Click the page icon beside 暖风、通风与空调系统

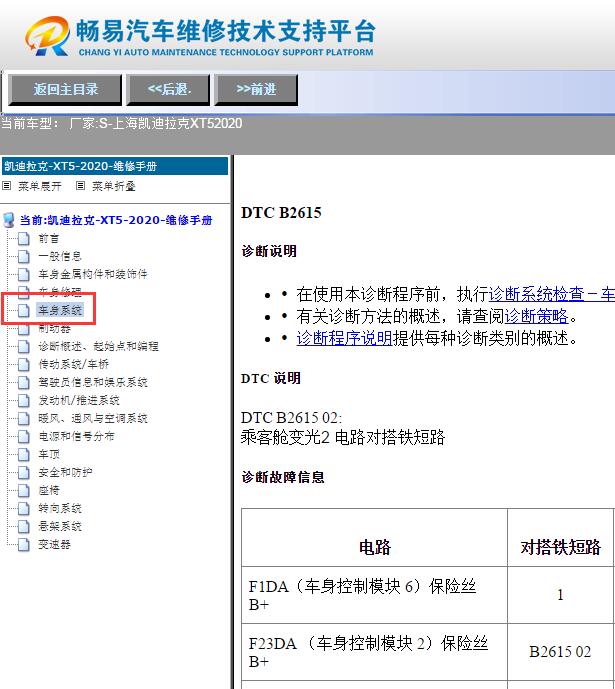click(24, 419)
